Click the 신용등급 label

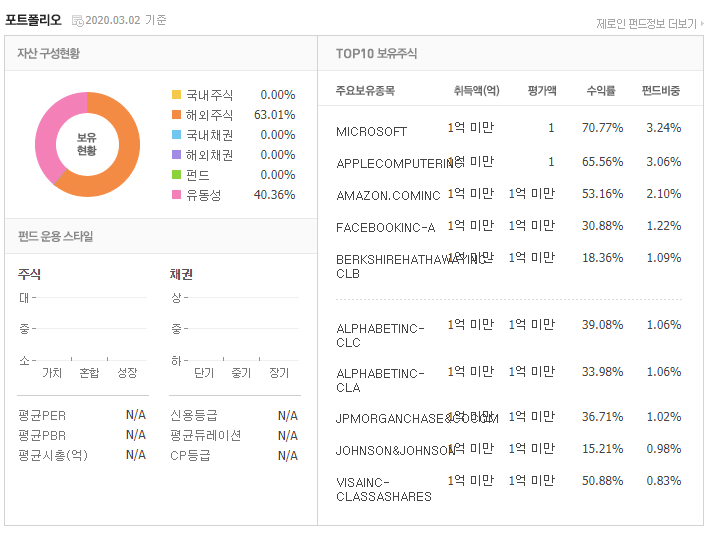click(193, 416)
